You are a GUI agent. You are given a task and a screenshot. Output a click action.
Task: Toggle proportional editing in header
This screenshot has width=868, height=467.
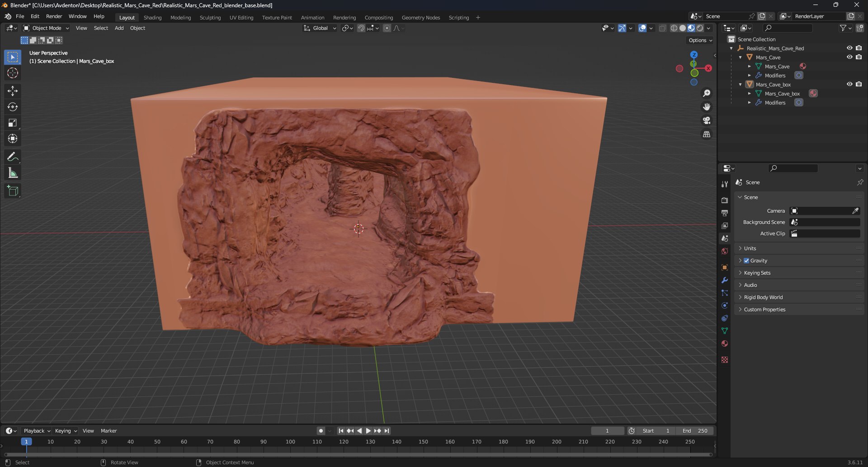387,28
